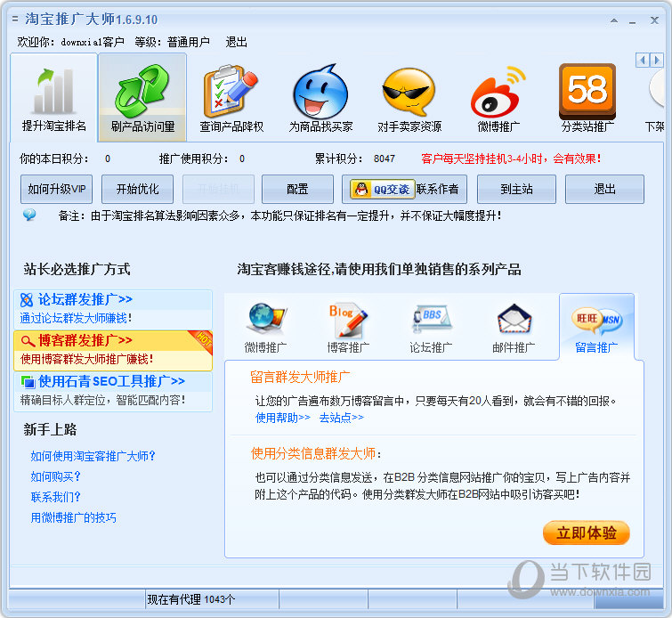The width and height of the screenshot is (672, 618).
Task: Open 查询产品降权 clipboard icon
Action: [231, 91]
